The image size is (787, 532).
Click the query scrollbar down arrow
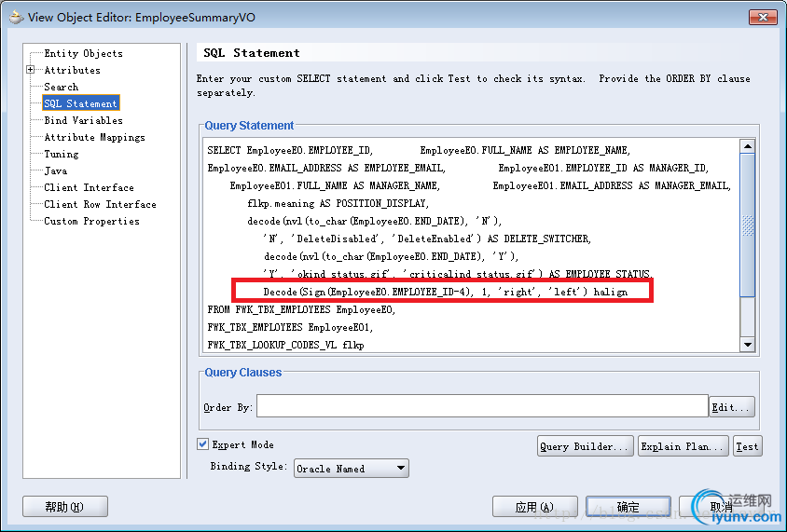pyautogui.click(x=747, y=345)
